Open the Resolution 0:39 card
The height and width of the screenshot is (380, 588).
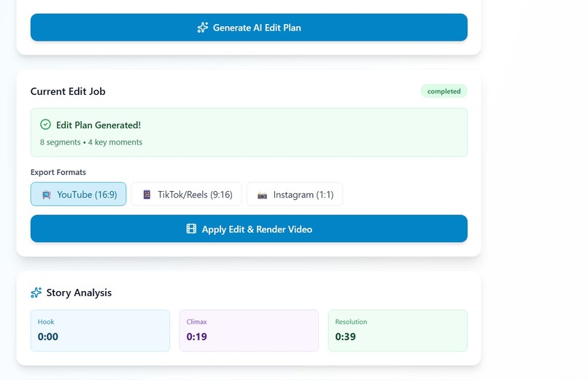[398, 330]
